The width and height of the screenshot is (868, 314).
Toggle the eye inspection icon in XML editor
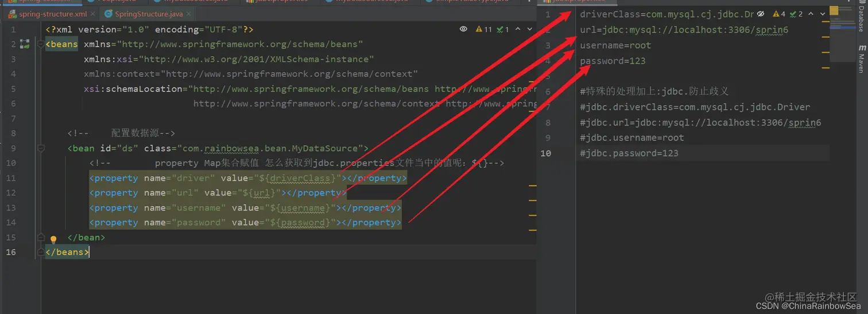[x=463, y=29]
